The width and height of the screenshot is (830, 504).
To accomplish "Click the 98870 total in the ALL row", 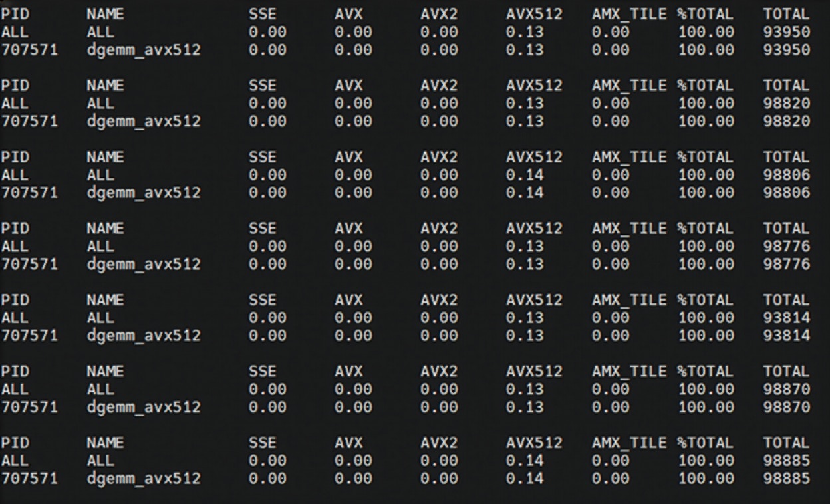I will [x=786, y=389].
